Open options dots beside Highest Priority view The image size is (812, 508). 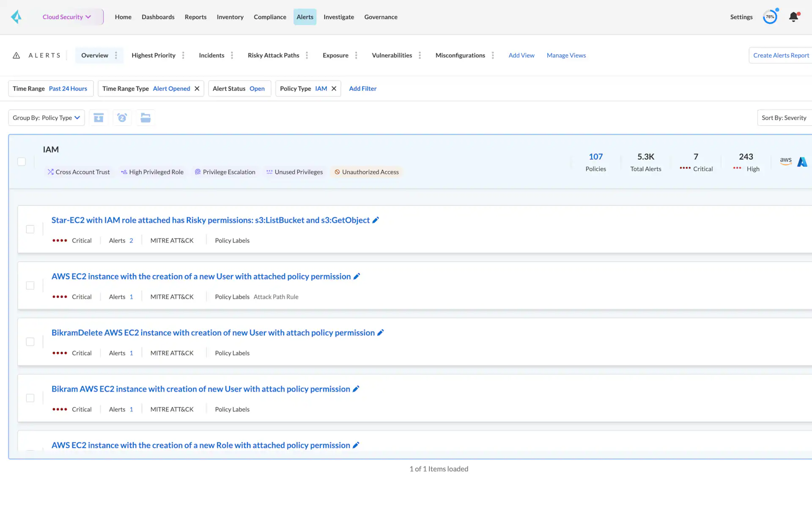pyautogui.click(x=183, y=55)
